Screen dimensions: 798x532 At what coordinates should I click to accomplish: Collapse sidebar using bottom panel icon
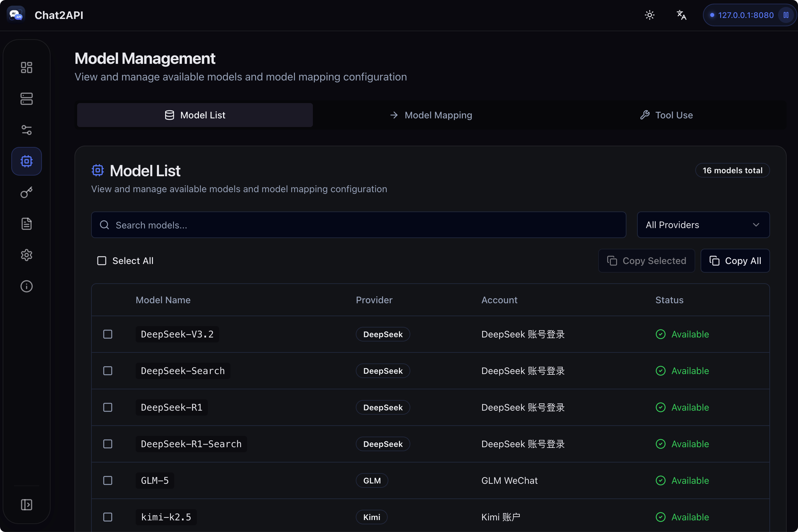coord(27,504)
